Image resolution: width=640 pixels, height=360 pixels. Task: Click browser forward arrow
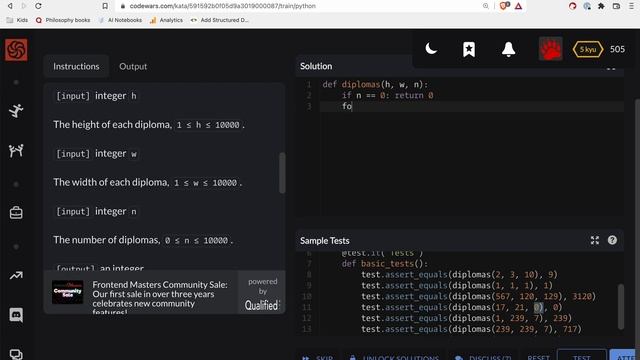(24, 6)
